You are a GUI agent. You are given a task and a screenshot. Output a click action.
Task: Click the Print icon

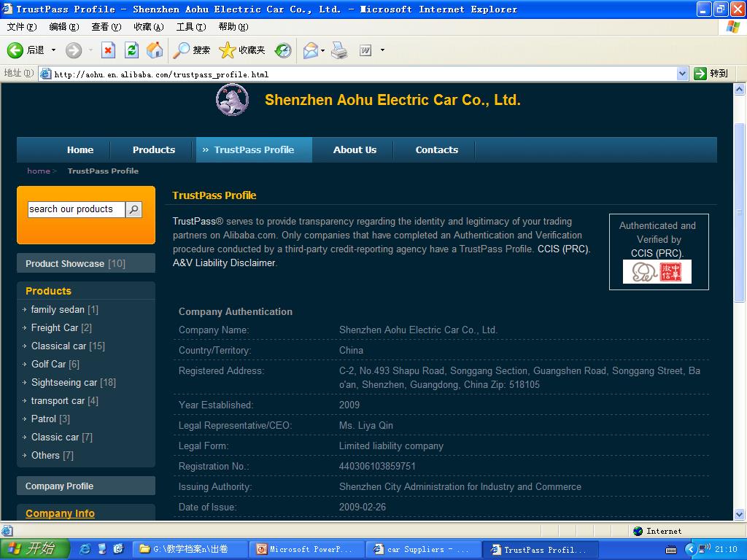[x=339, y=50]
